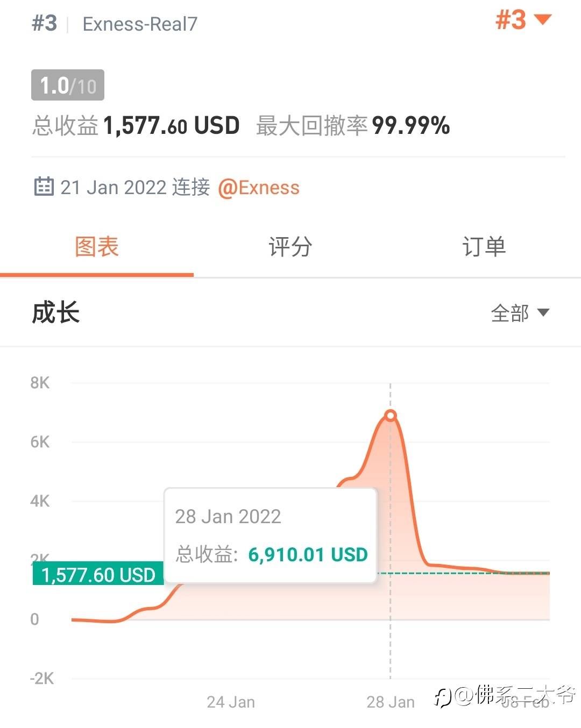Switch to the 订单 tab
Viewport: 581px width, 728px height.
(x=484, y=247)
